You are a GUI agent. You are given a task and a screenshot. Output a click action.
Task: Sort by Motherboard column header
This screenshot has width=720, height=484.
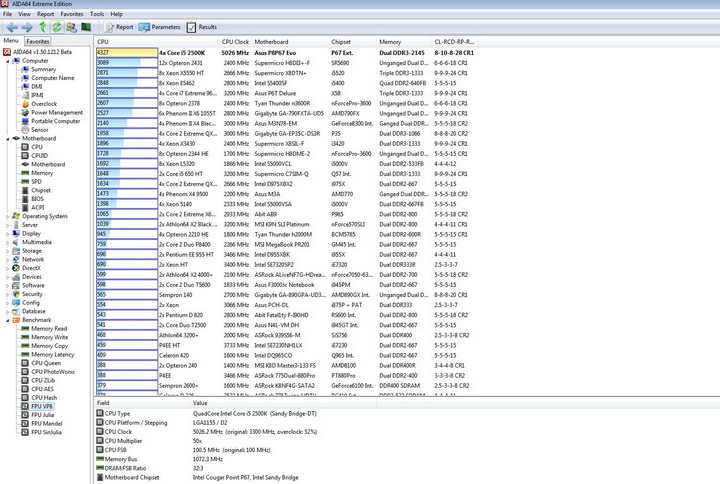tap(290, 42)
